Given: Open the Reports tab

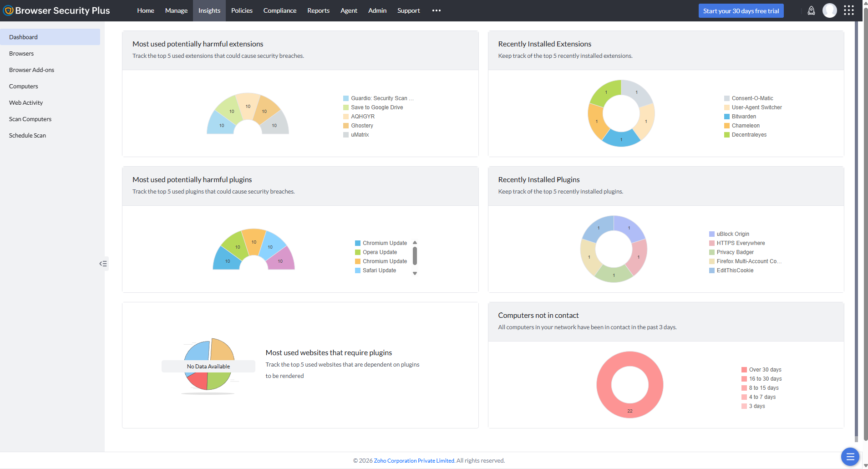Looking at the screenshot, I should tap(318, 10).
